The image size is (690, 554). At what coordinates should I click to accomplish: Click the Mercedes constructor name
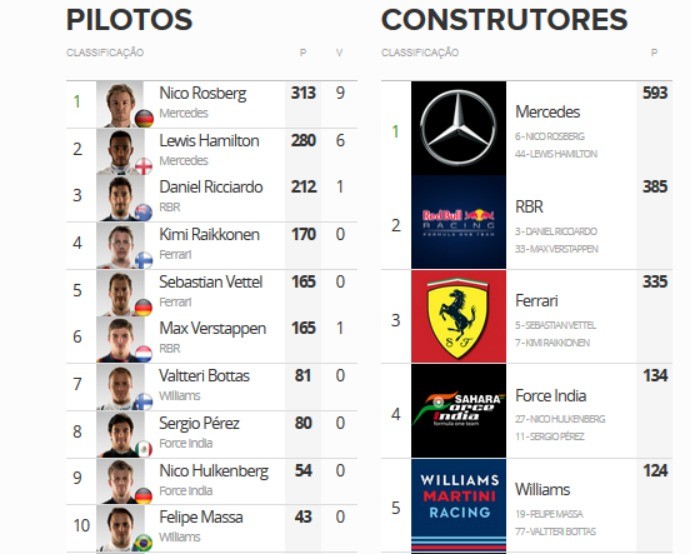pos(547,112)
